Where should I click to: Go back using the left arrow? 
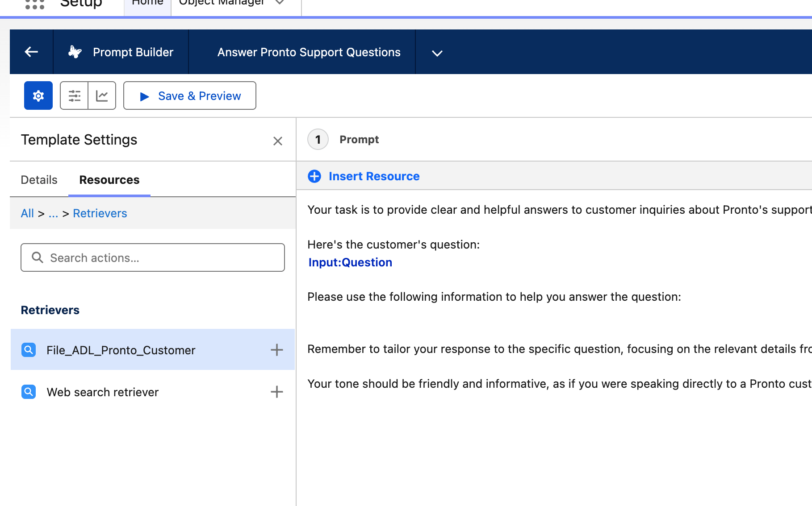point(31,52)
